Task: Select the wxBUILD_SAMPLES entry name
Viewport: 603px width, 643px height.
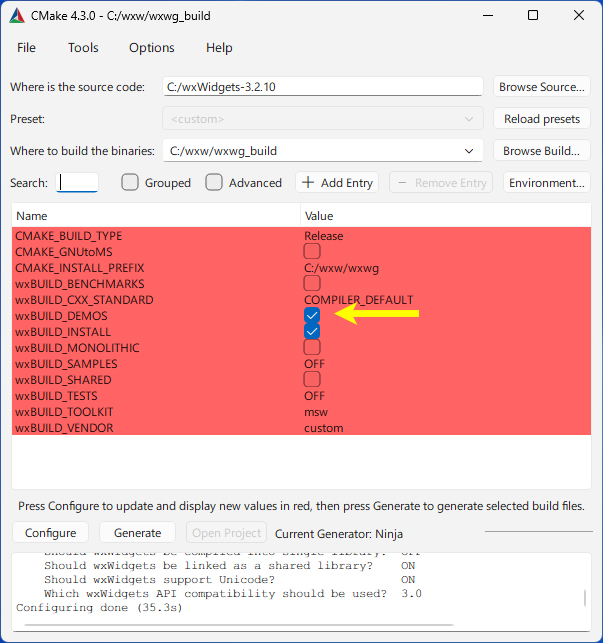Action: (x=66, y=364)
